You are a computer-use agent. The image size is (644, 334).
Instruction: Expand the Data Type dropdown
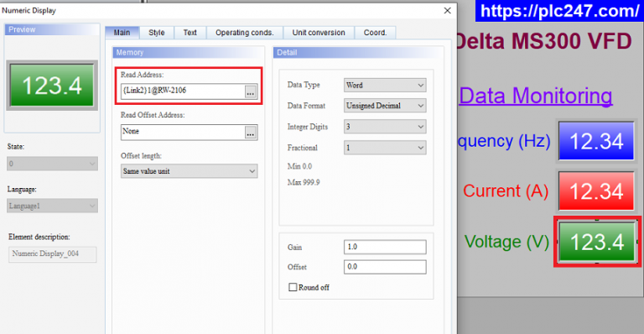tap(385, 85)
